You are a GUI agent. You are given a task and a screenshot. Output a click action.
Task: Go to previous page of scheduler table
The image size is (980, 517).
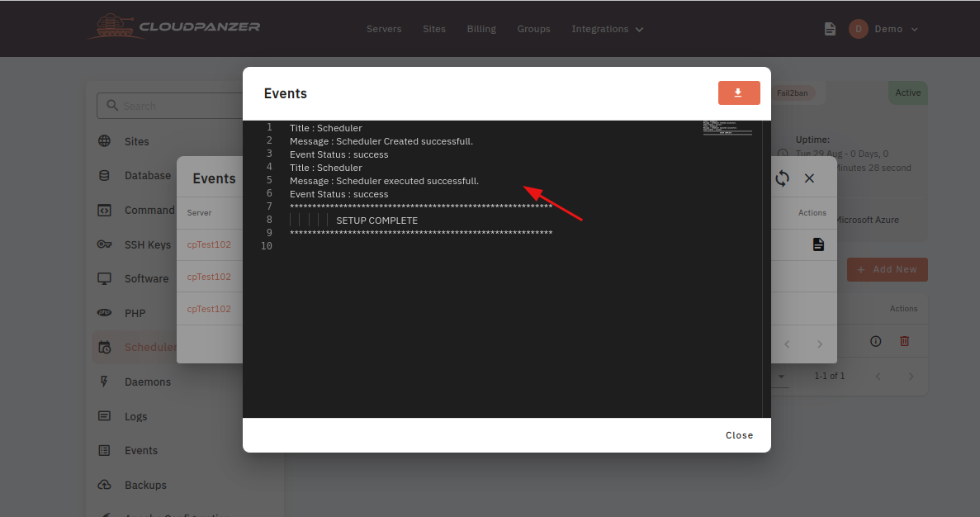(x=878, y=377)
